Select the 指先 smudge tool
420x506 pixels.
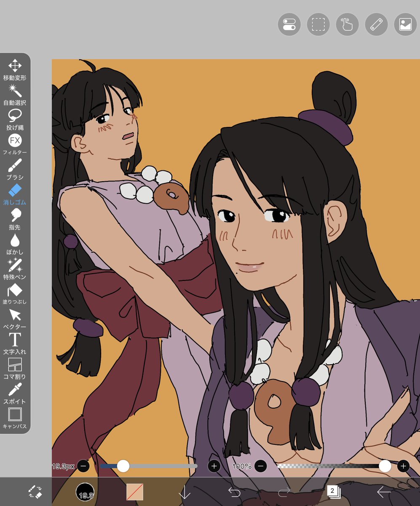point(15,219)
